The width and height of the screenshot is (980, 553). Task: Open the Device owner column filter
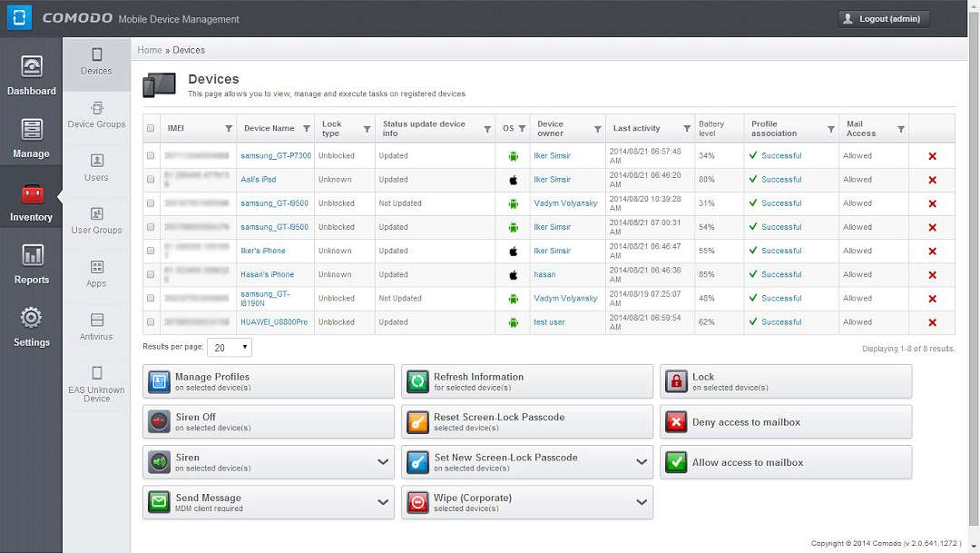pyautogui.click(x=597, y=129)
